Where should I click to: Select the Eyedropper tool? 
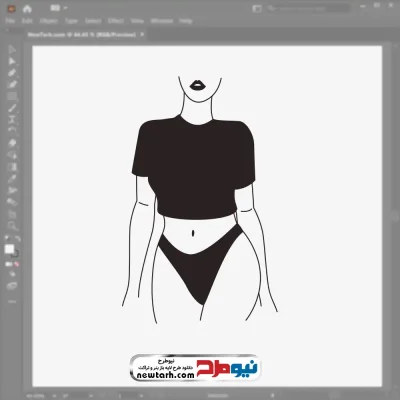tap(12, 179)
